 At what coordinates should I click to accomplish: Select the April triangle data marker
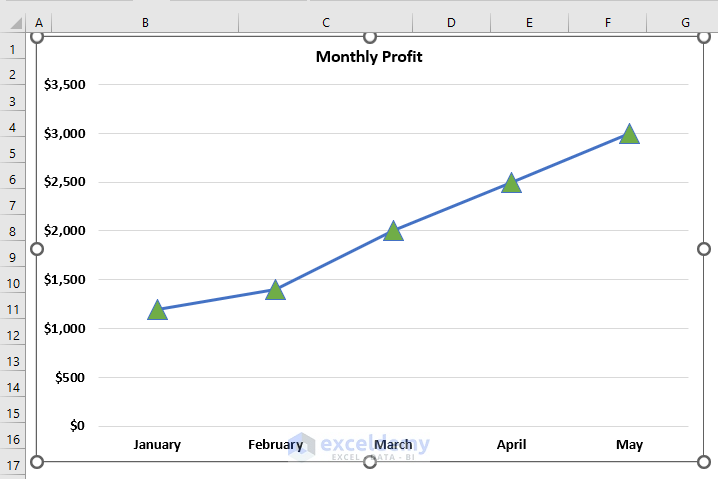pyautogui.click(x=511, y=183)
